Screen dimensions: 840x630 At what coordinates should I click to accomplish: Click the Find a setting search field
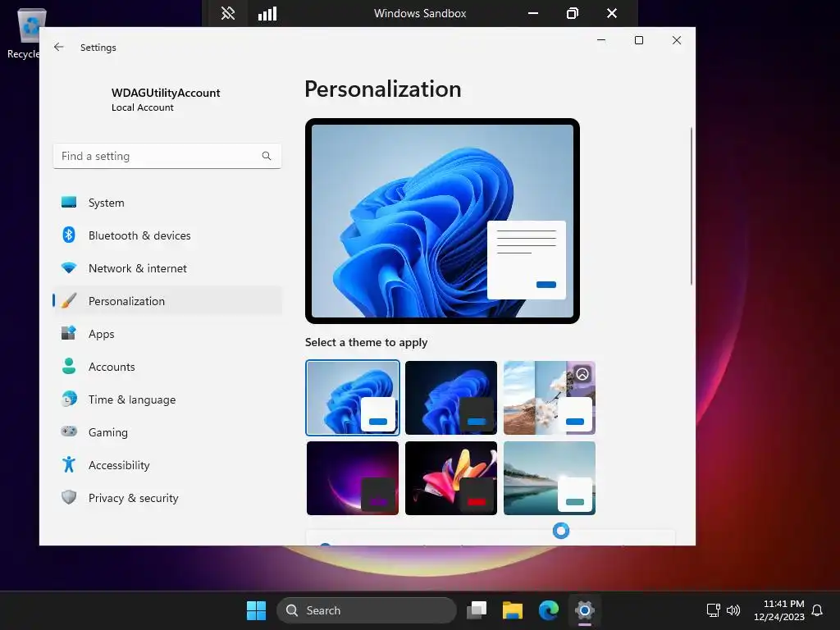[167, 156]
